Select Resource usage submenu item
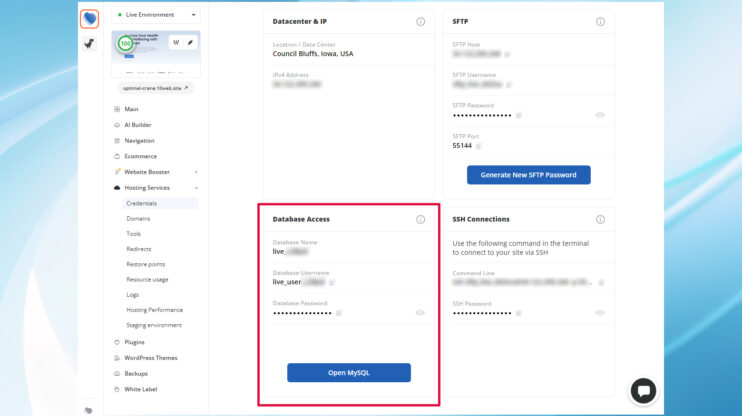742x416 pixels. pos(147,280)
